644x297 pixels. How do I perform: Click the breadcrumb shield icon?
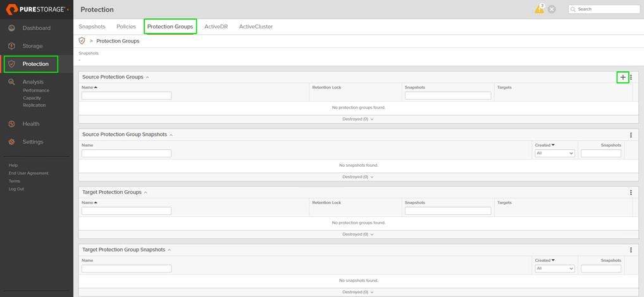pyautogui.click(x=82, y=41)
